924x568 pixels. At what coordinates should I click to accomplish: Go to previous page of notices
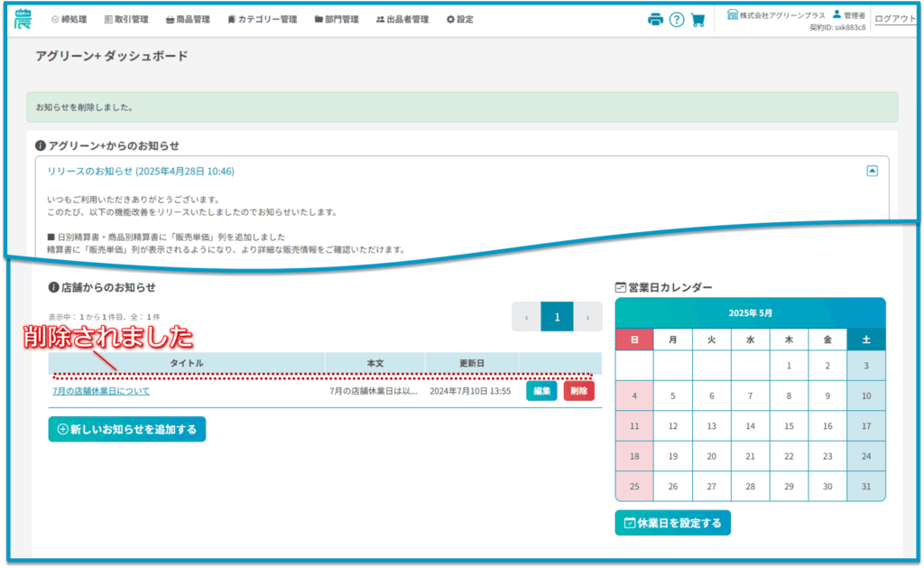pos(526,317)
